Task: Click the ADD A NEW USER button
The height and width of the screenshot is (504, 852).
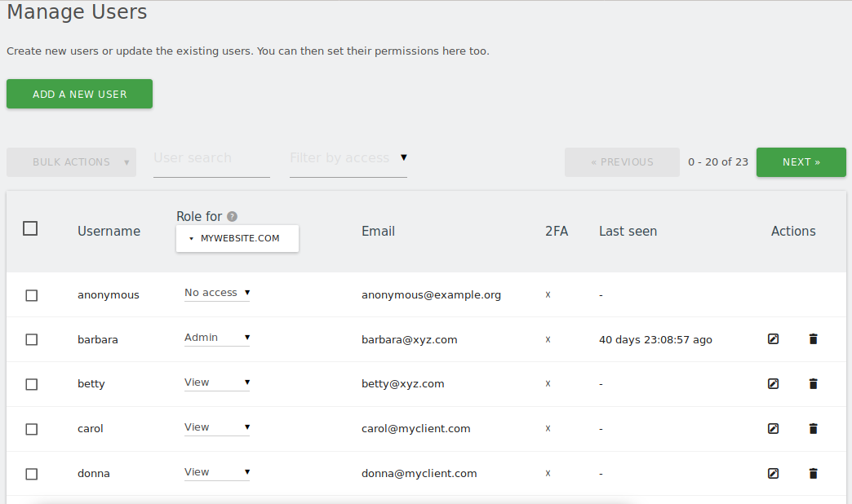Action: click(79, 94)
